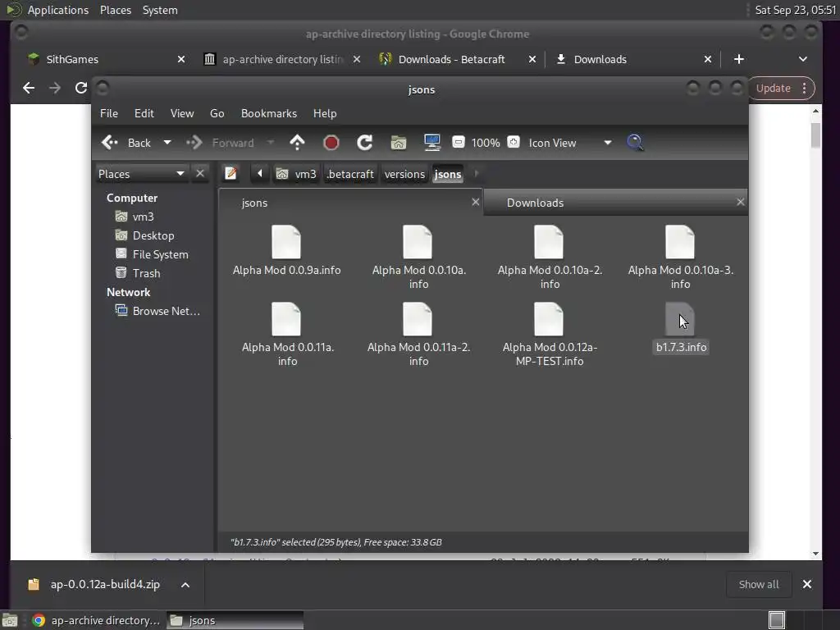Select Alpha Mod 0.0.12a-MP-TEST.info file icon

(x=549, y=319)
